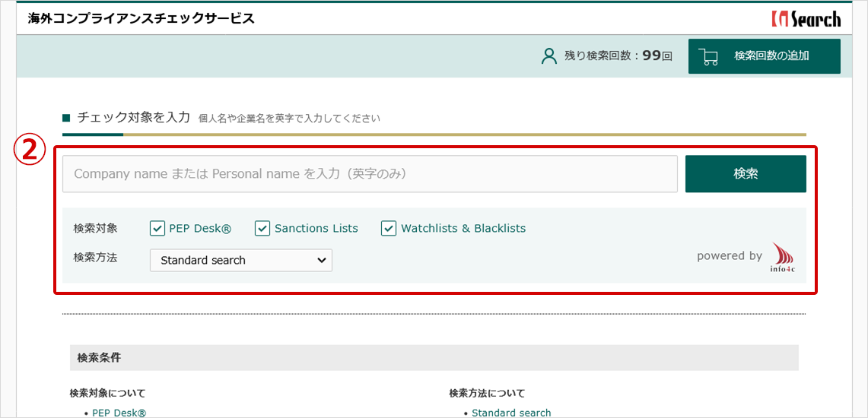
Task: Click the green square bullet beside チェック対象を入力
Action: [x=66, y=118]
